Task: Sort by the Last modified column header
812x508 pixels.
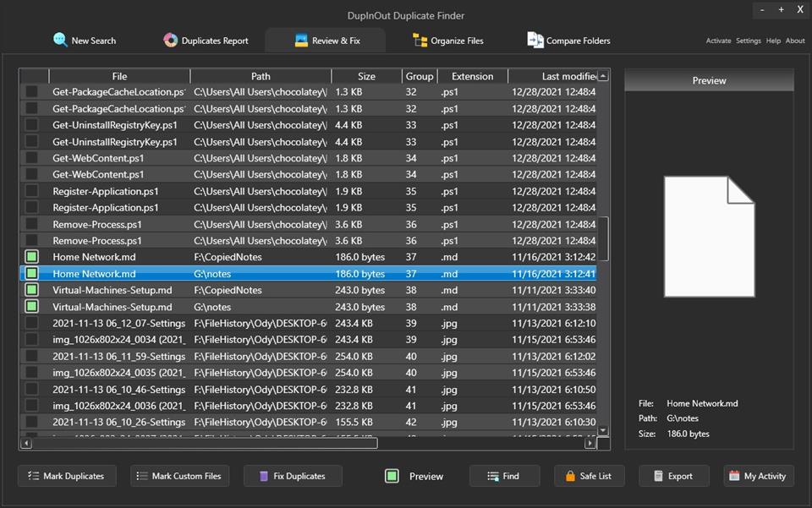Action: 552,76
